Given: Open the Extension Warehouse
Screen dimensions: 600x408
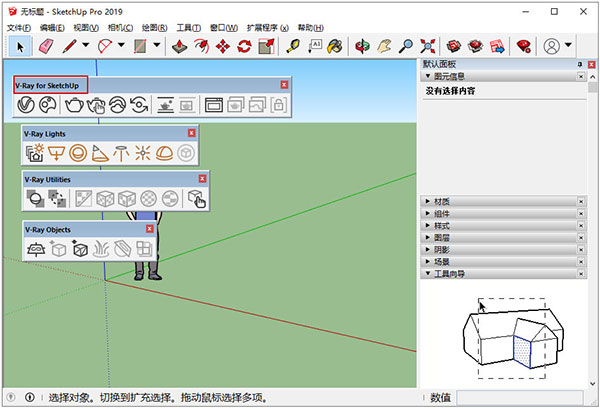Looking at the screenshot, I should 476,46.
